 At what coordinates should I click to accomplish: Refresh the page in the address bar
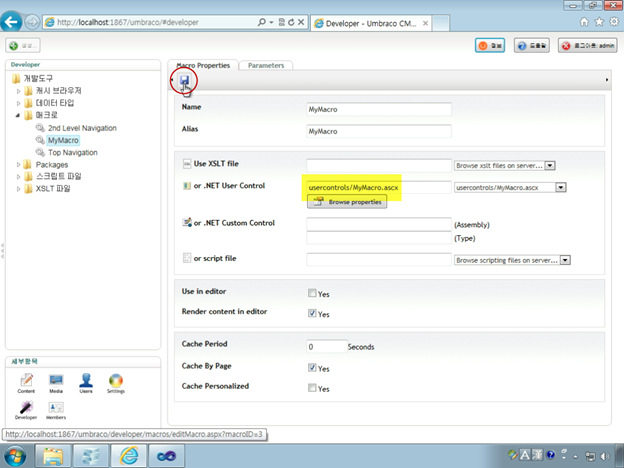click(x=291, y=22)
